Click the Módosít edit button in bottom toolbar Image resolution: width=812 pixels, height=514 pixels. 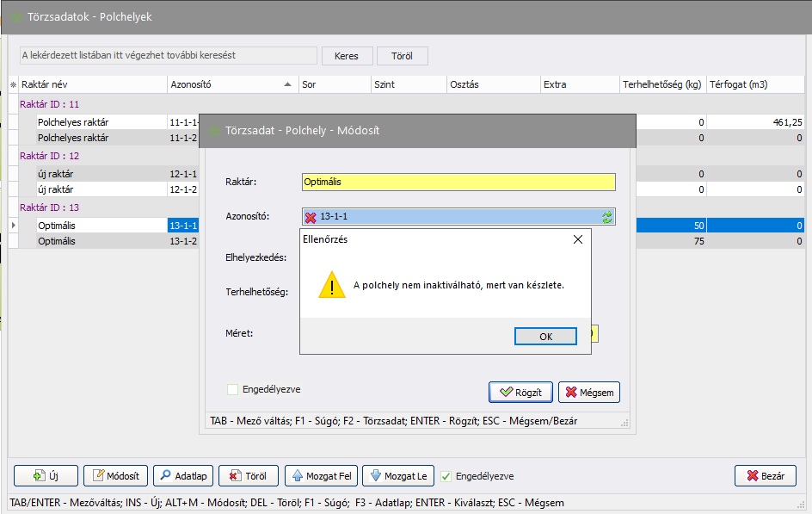coord(115,475)
